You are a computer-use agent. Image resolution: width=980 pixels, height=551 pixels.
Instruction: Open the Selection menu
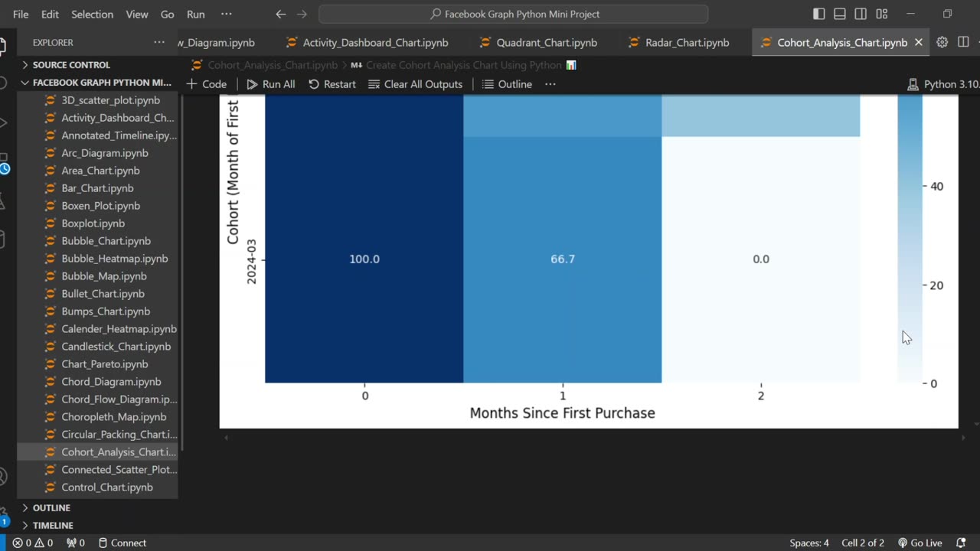pos(92,14)
